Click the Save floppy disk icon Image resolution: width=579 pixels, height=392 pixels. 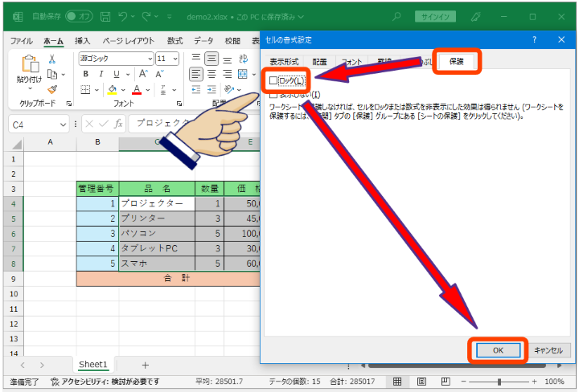105,16
